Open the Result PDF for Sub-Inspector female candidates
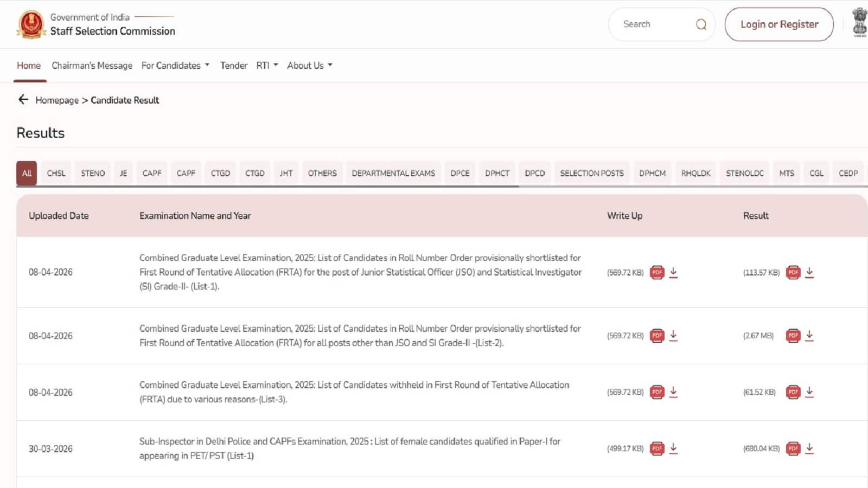This screenshot has height=488, width=868. pyautogui.click(x=793, y=448)
